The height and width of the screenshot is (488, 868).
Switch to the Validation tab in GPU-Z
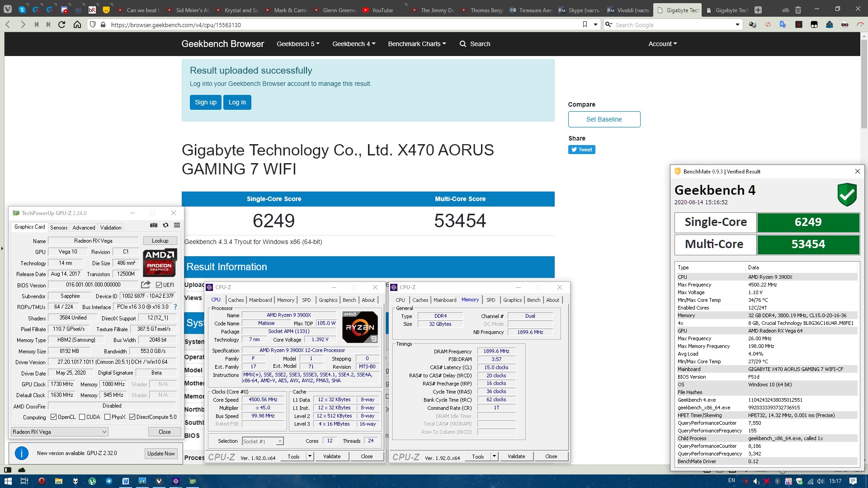[111, 228]
